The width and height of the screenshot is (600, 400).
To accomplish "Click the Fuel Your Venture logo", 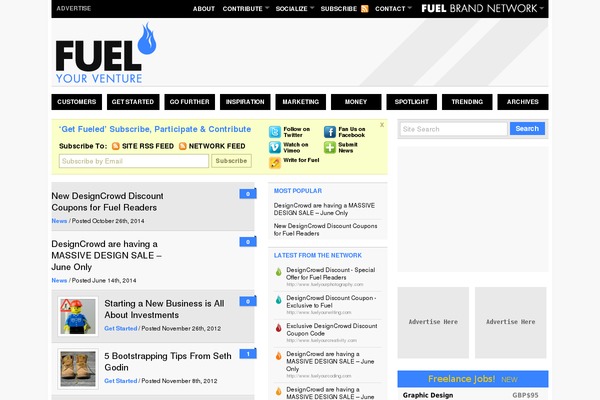I will pos(106,54).
